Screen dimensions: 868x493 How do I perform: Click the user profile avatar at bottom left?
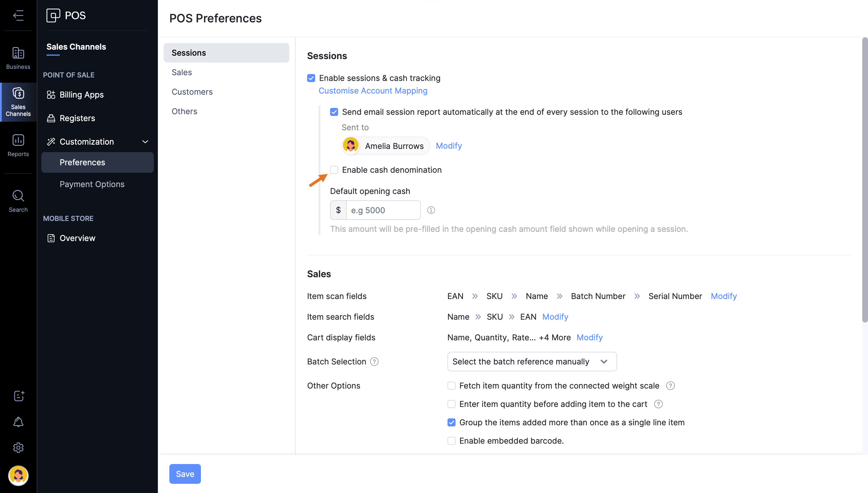[18, 475]
